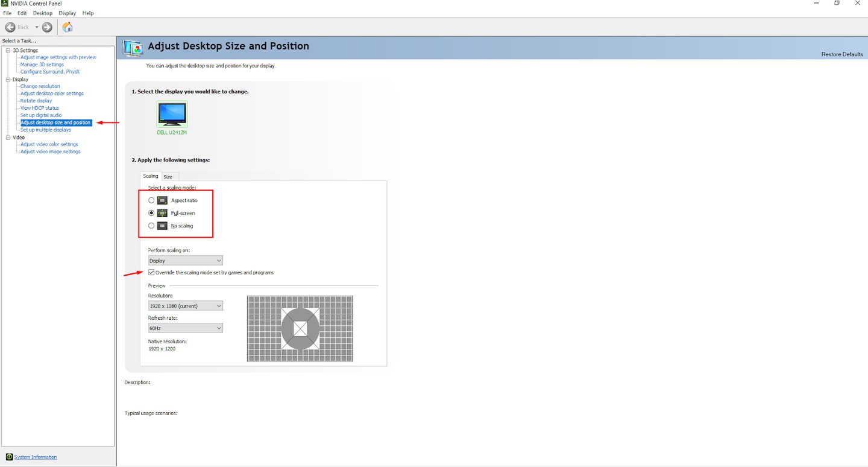Select the DELL U2412M monitor icon
The width and height of the screenshot is (868, 467).
[x=172, y=113]
